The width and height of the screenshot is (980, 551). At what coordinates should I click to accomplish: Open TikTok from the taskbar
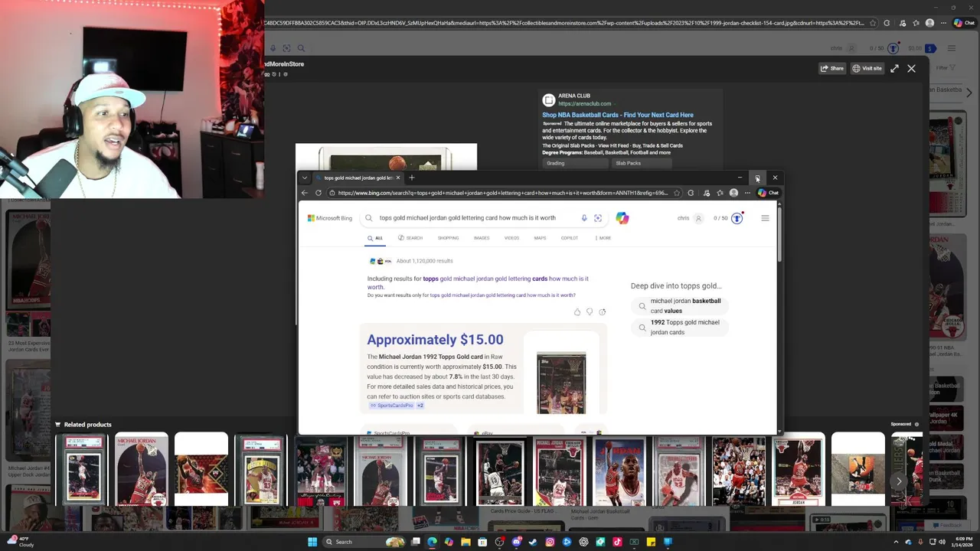coord(617,542)
